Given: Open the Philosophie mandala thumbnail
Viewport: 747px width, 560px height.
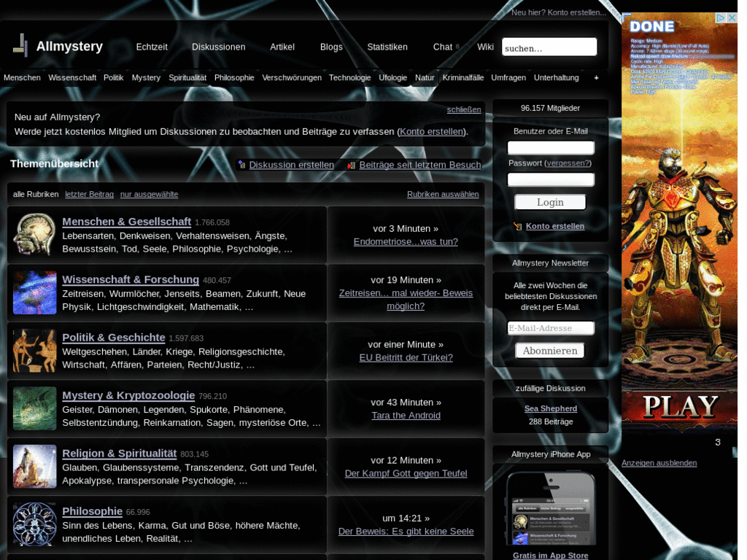Looking at the screenshot, I should point(34,524).
